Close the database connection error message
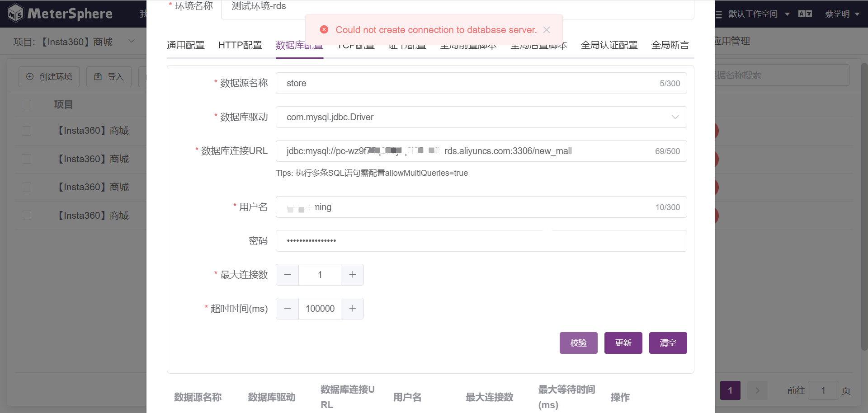 click(x=547, y=30)
